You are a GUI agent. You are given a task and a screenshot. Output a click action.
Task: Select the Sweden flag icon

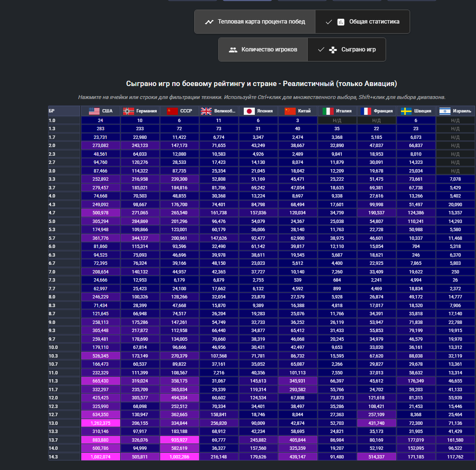point(407,111)
